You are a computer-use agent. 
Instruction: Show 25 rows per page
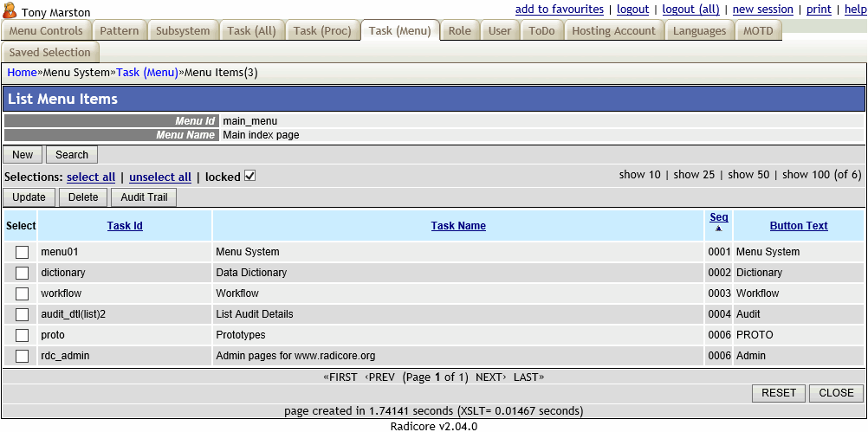[694, 175]
